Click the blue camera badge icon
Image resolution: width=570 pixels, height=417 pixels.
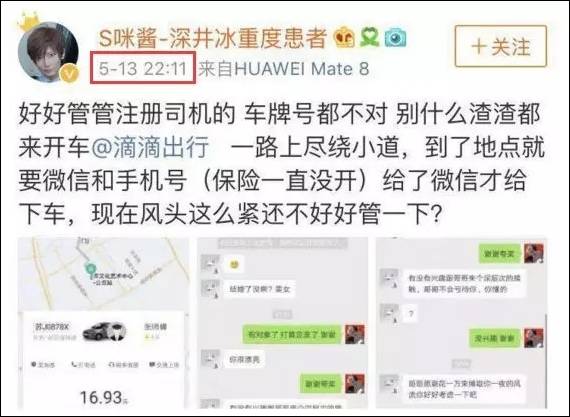click(396, 37)
